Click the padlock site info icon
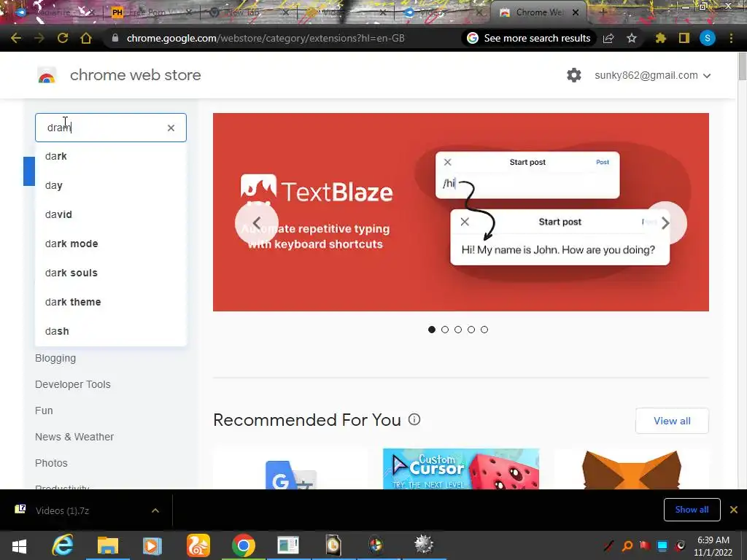Viewport: 747px width, 560px height. pos(115,38)
